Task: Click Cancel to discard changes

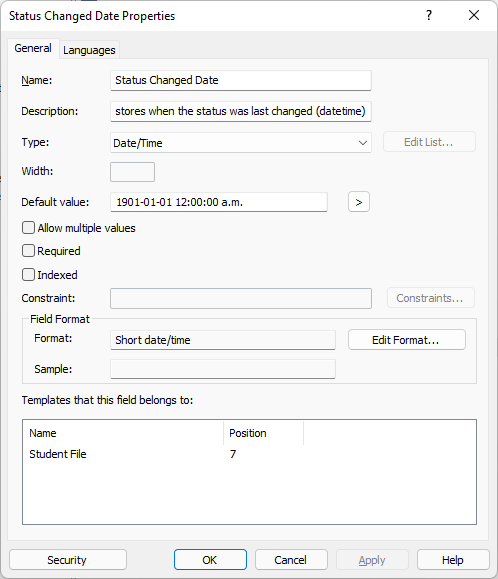Action: (x=291, y=560)
